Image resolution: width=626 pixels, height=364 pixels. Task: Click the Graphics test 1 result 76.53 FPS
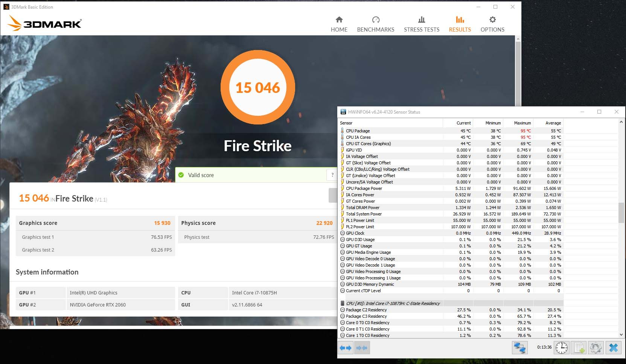[x=161, y=237]
